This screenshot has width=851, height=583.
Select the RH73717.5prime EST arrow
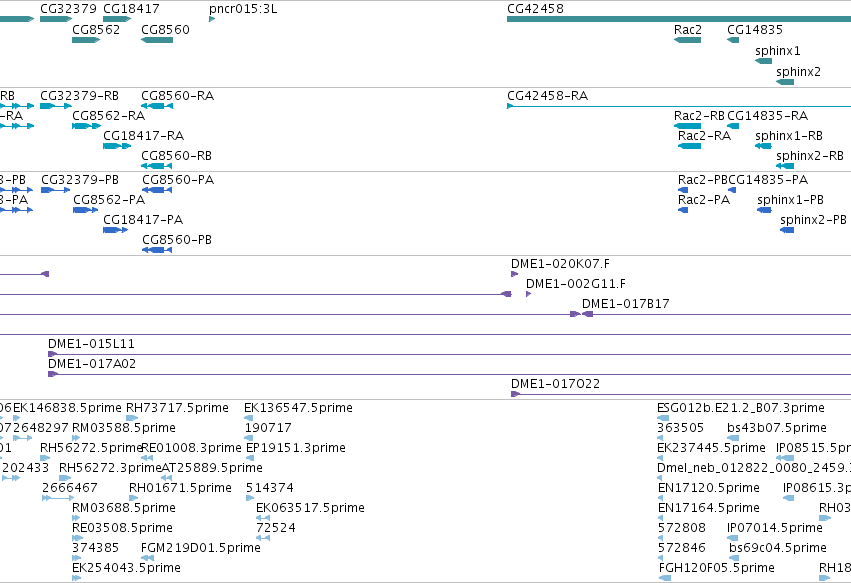point(132,418)
